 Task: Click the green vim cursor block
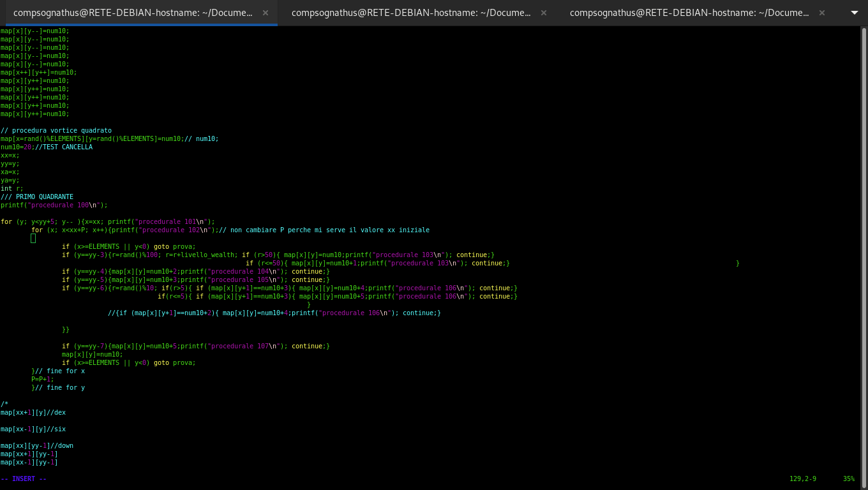pos(33,238)
